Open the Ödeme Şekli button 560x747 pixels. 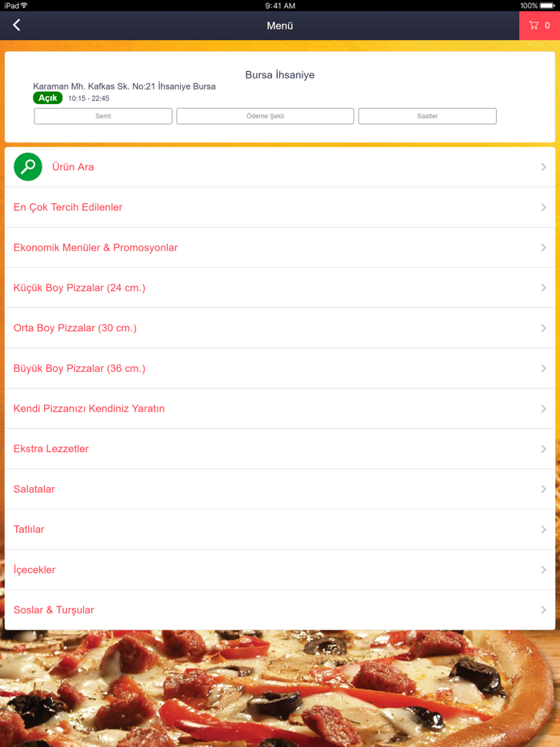pyautogui.click(x=265, y=116)
